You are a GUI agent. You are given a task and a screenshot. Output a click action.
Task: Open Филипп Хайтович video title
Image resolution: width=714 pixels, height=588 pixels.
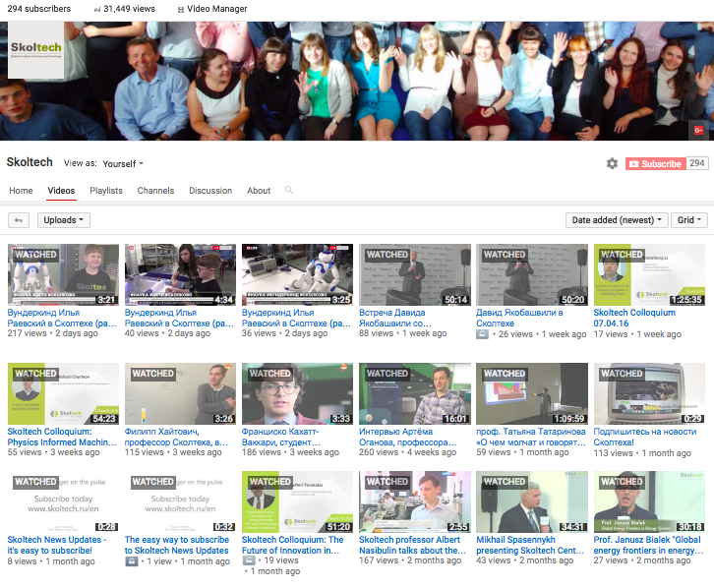(176, 437)
